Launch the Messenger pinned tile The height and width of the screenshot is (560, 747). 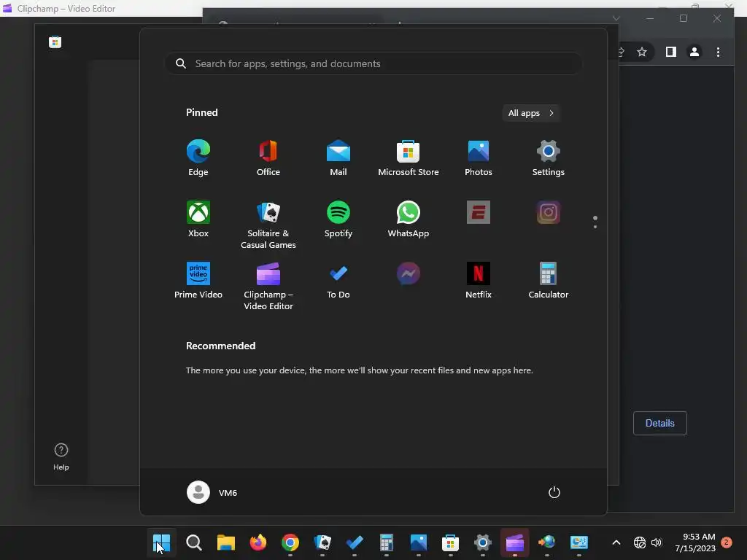(409, 274)
